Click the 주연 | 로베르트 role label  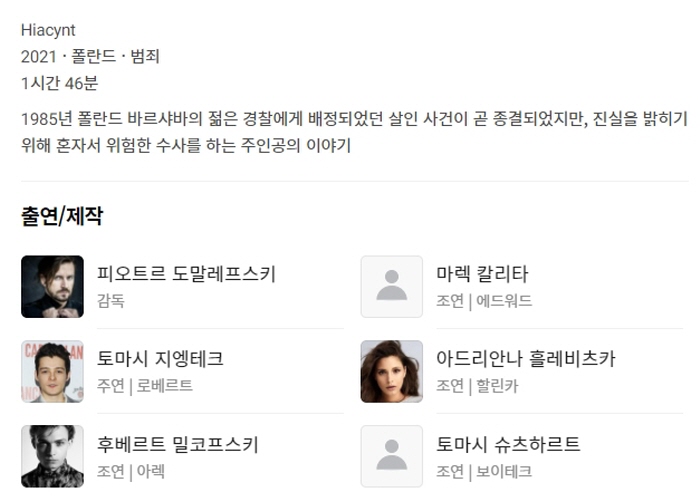[145, 386]
